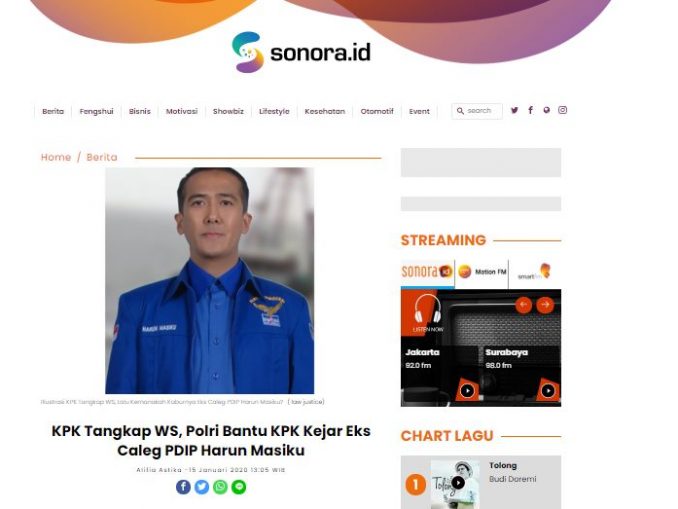Open the Fengshui menu item
The width and height of the screenshot is (678, 509).
[x=96, y=111]
